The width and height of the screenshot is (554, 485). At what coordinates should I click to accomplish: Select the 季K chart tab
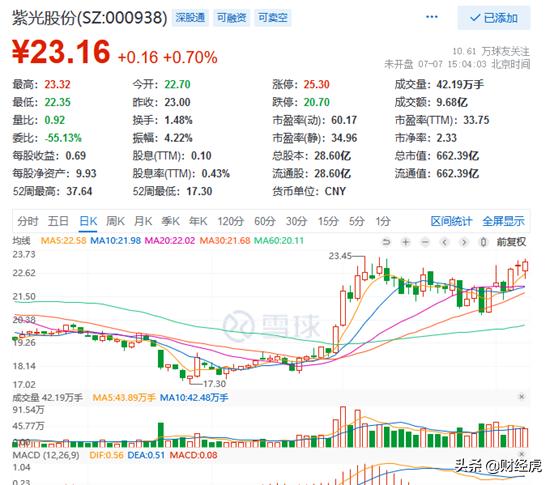tap(171, 221)
